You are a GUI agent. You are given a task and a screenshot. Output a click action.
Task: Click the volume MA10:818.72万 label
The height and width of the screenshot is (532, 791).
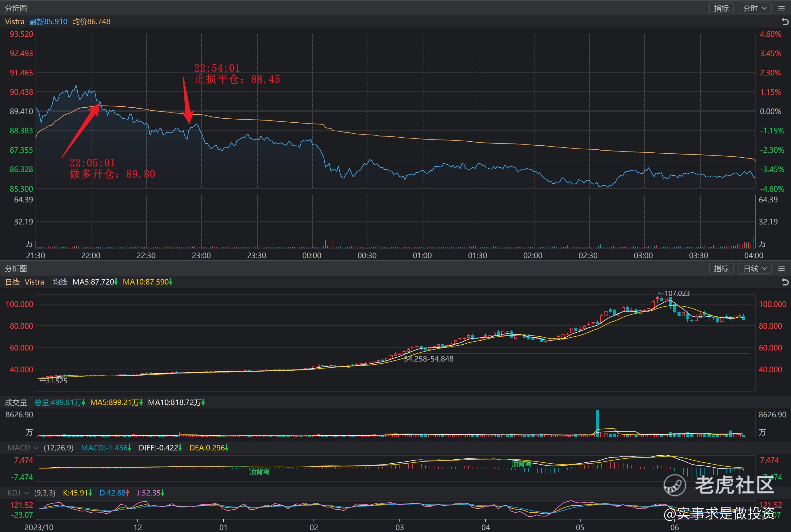[x=176, y=403]
